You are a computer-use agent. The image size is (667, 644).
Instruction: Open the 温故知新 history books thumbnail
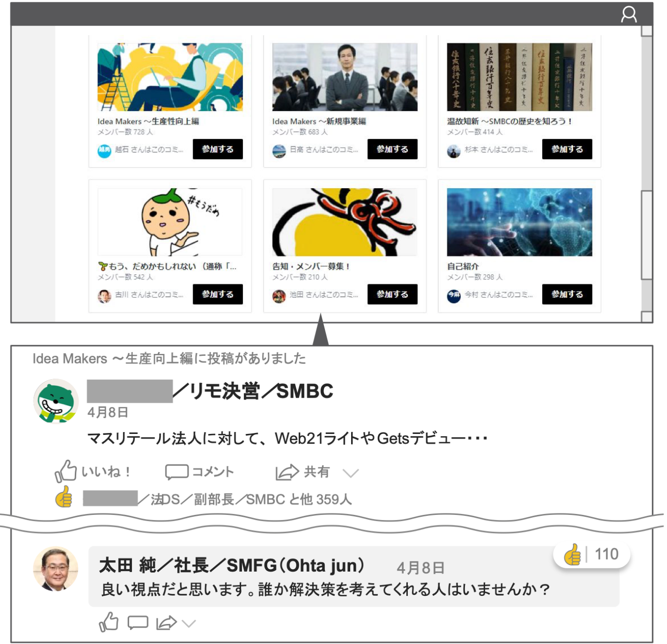tap(519, 77)
